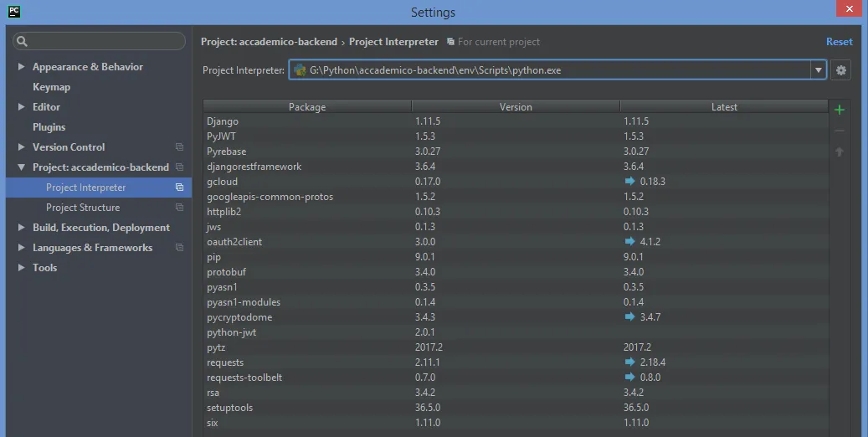
Task: Select the pip package row
Action: (516, 257)
